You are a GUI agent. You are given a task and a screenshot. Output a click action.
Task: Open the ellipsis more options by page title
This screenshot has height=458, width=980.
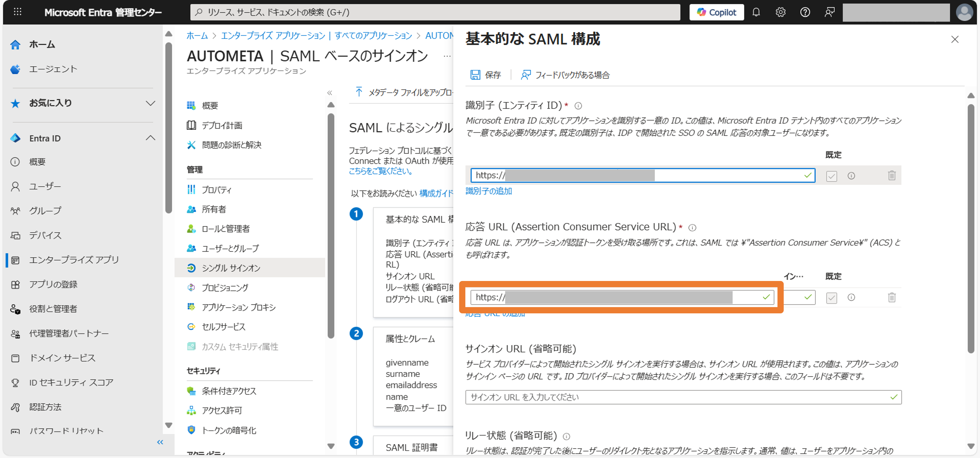tap(447, 56)
